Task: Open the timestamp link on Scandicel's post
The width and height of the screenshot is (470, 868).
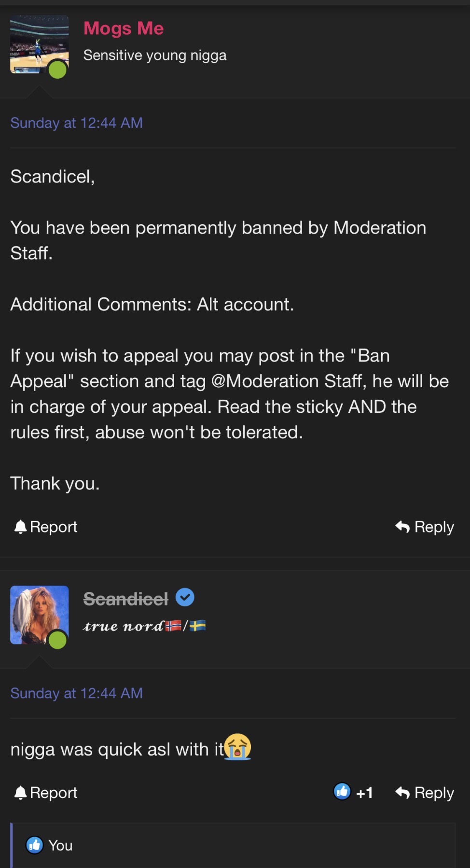Action: pos(76,693)
